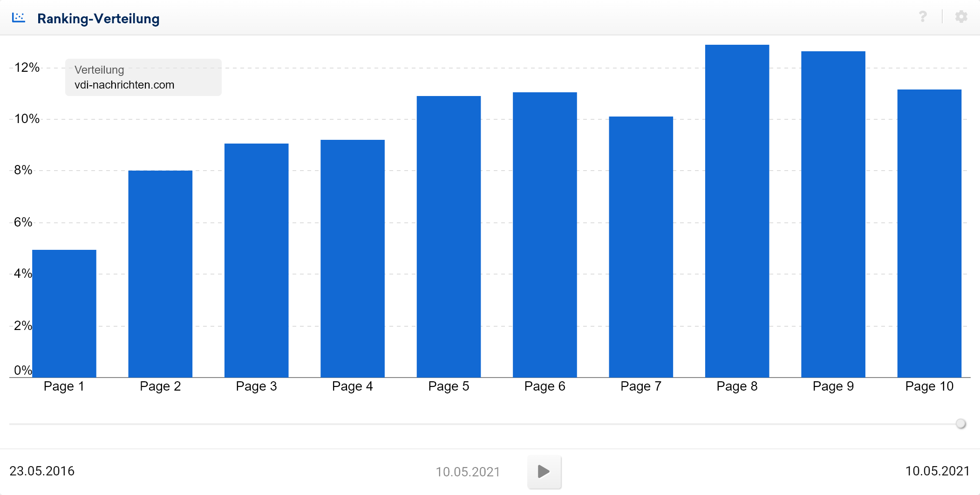
Task: Click the current date beside play button
Action: click(468, 472)
